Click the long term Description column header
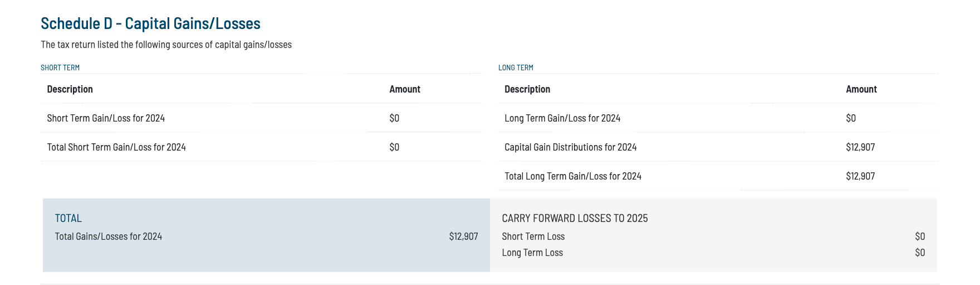Screen dimensions: 980x285 pyautogui.click(x=527, y=89)
